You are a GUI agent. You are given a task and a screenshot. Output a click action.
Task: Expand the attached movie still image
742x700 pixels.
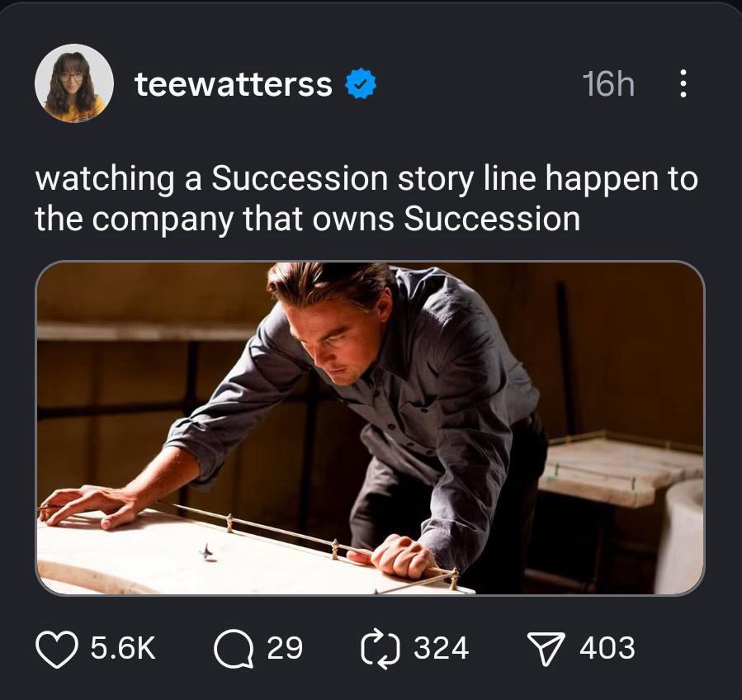[x=370, y=428]
